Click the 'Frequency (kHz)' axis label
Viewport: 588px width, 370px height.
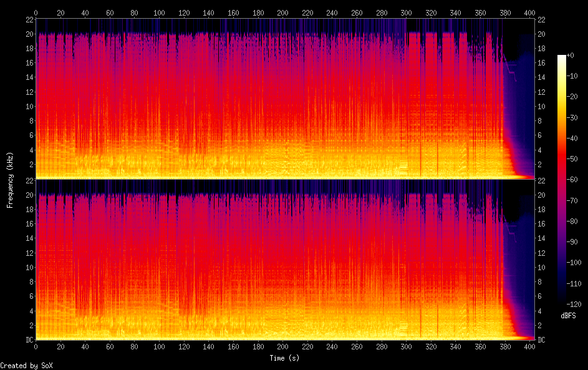[10, 180]
